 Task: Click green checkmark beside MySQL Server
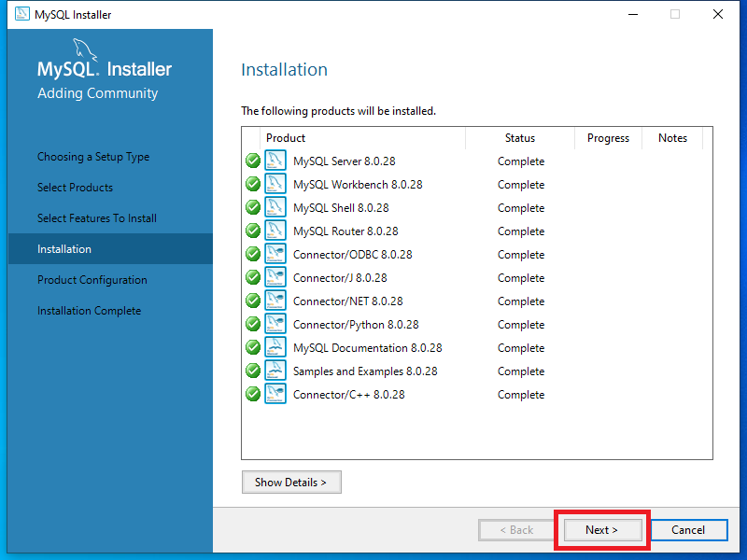[253, 161]
